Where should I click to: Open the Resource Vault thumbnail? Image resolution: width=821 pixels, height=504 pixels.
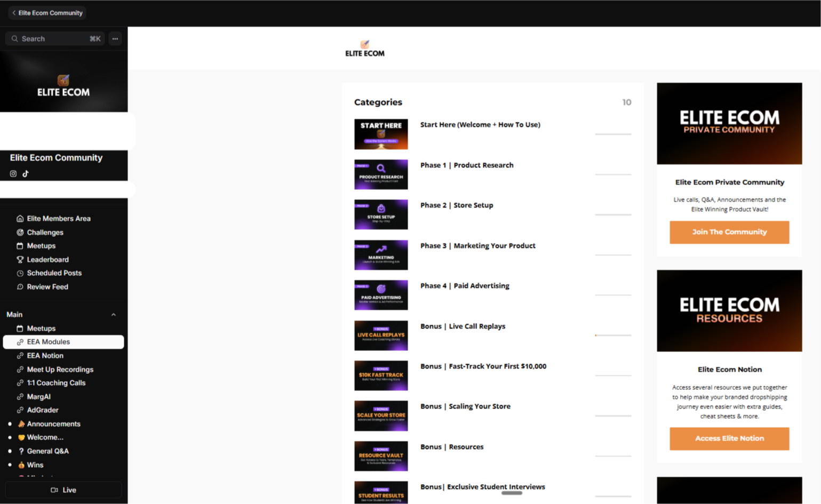[x=381, y=456]
